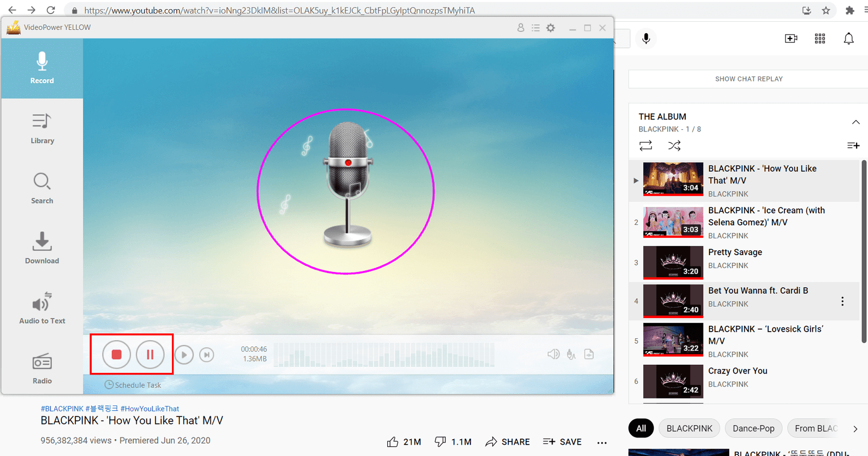Click YouTube create video icon
The width and height of the screenshot is (868, 456).
tap(791, 39)
